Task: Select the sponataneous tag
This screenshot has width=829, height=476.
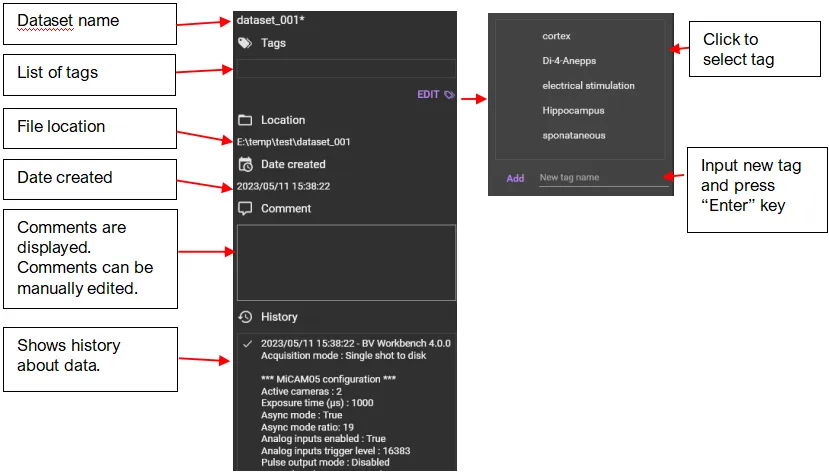Action: click(574, 135)
